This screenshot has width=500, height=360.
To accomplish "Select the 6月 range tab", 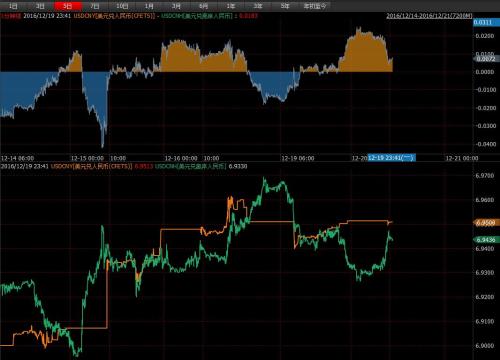I will [x=203, y=6].
